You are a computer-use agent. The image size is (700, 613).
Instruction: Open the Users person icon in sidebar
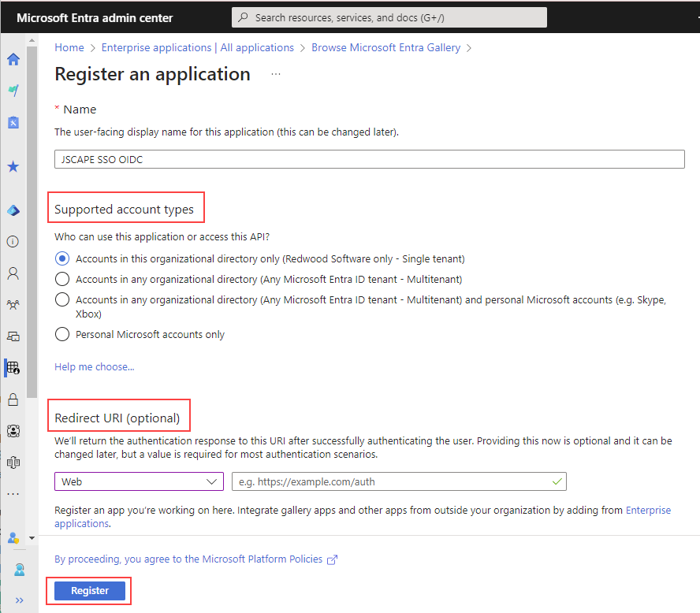(13, 273)
